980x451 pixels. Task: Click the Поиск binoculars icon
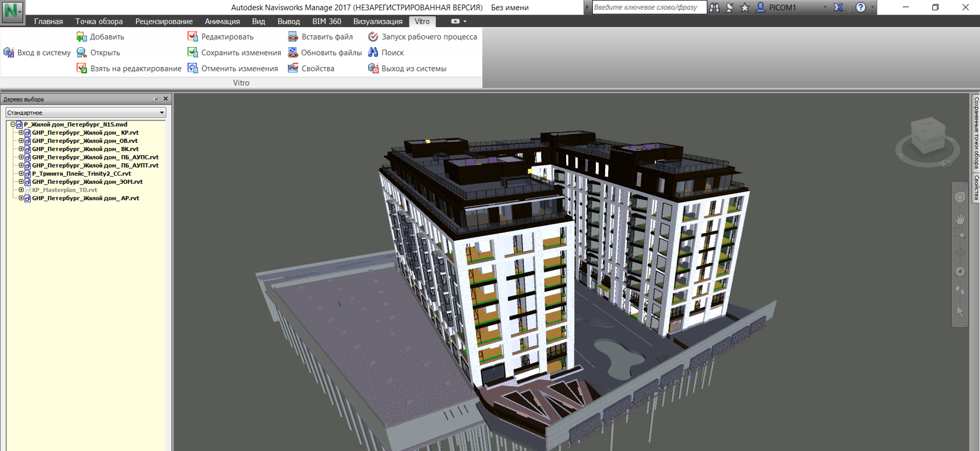tap(373, 52)
